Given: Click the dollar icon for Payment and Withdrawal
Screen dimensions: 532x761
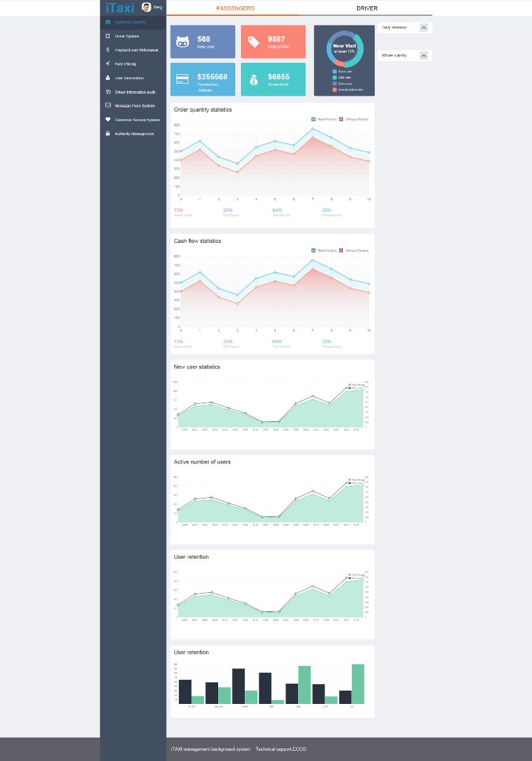Looking at the screenshot, I should pyautogui.click(x=108, y=50).
